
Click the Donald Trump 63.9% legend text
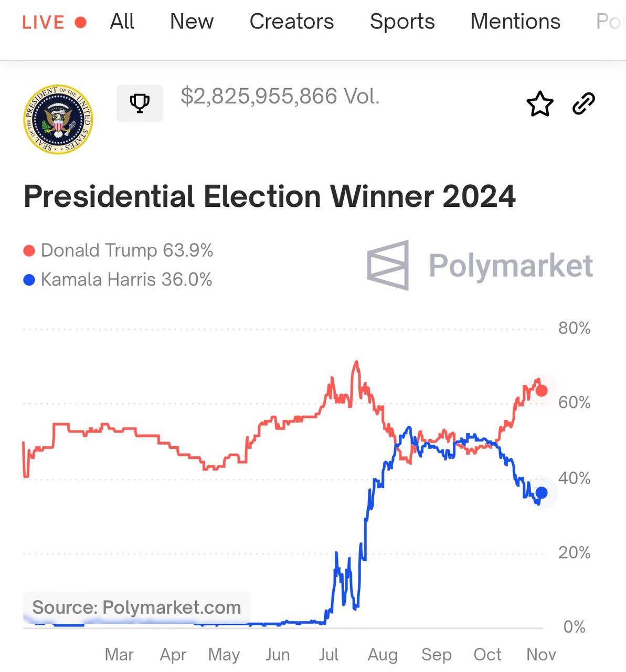[127, 250]
